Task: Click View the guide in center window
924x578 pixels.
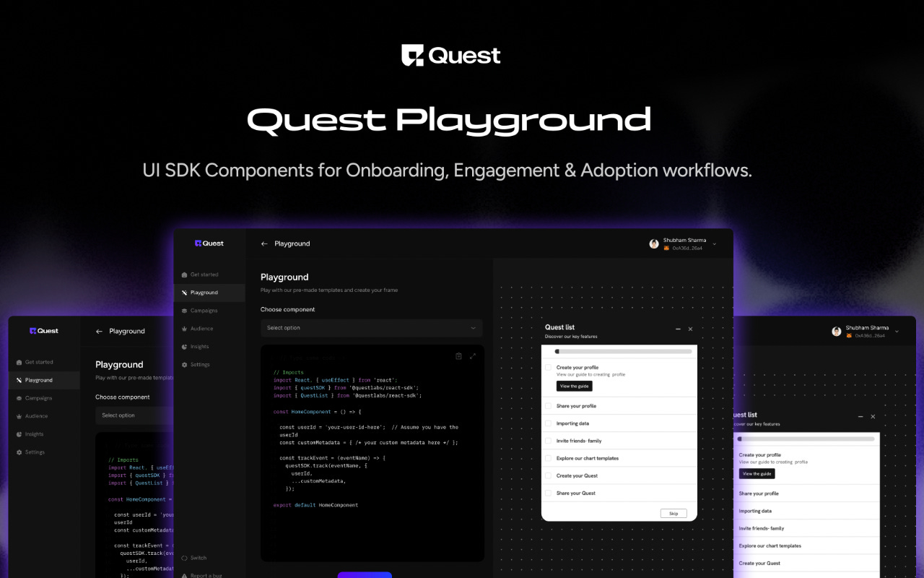Action: [575, 387]
